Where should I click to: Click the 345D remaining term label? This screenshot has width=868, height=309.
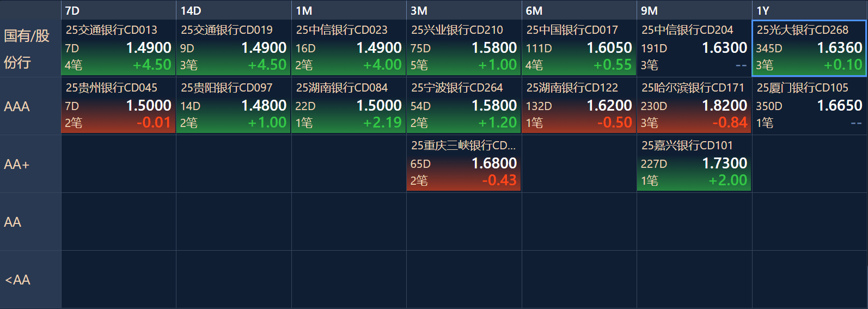pyautogui.click(x=769, y=49)
